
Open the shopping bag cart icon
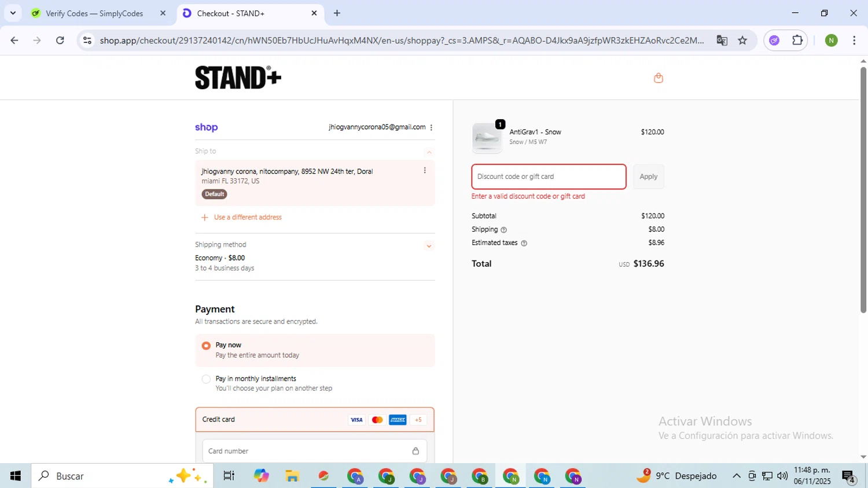tap(658, 78)
